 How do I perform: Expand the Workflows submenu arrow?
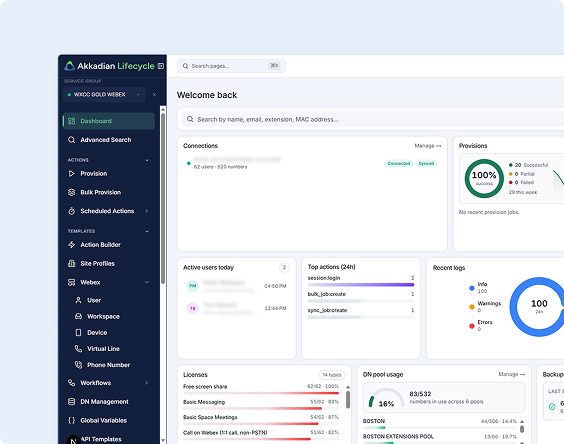(147, 383)
